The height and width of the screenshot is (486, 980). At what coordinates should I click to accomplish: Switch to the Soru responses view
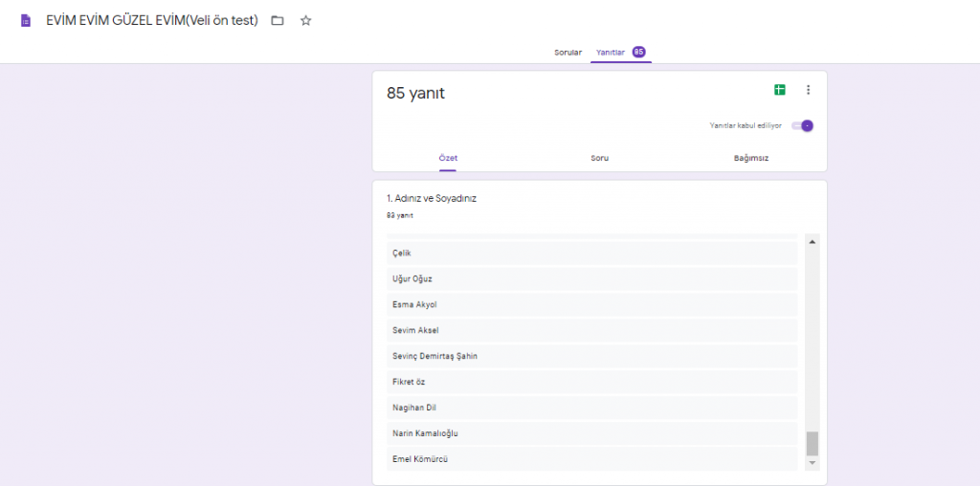[x=599, y=158]
